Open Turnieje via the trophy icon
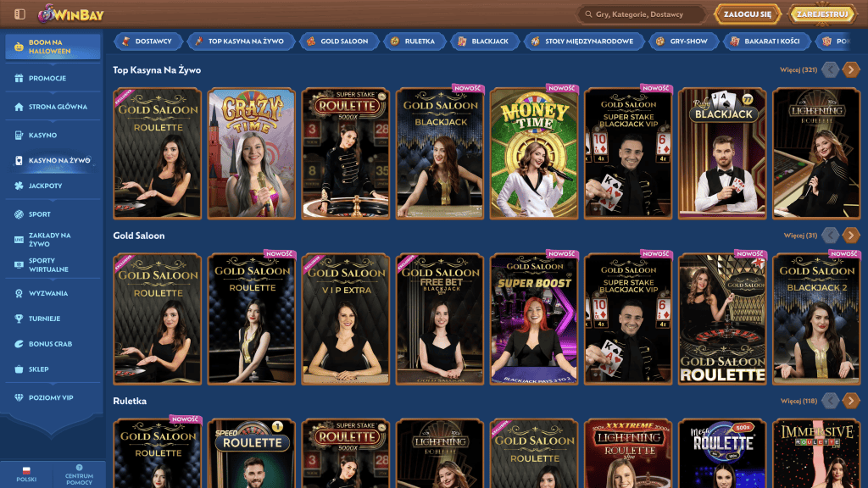The width and height of the screenshot is (868, 488). (19, 319)
